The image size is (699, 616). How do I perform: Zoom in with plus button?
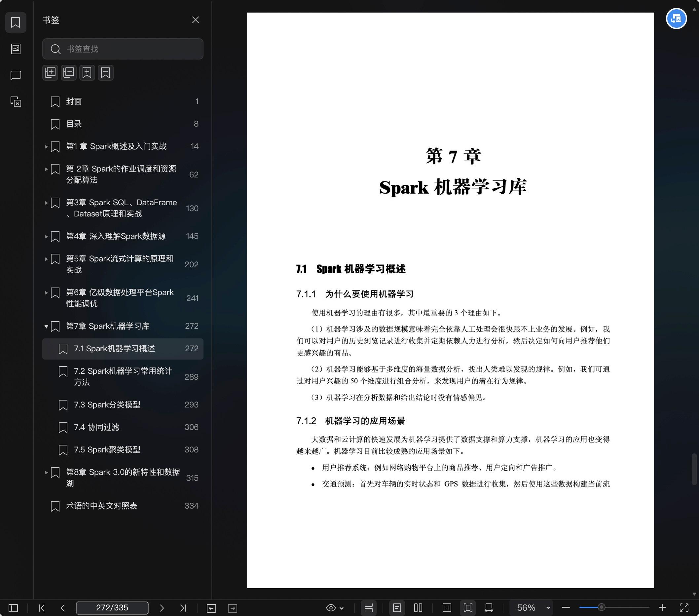point(662,607)
